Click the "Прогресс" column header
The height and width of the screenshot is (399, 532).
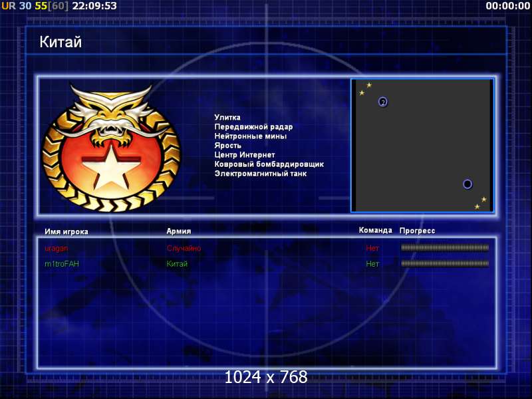coord(417,231)
